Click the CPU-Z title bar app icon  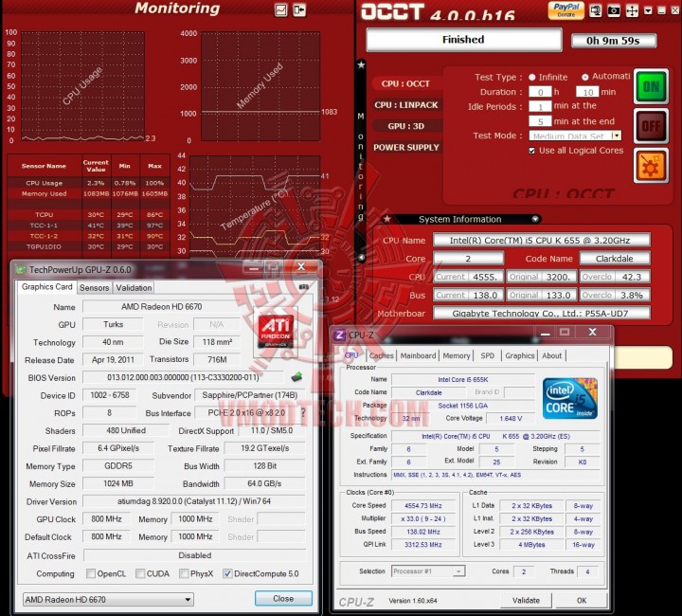coord(340,335)
